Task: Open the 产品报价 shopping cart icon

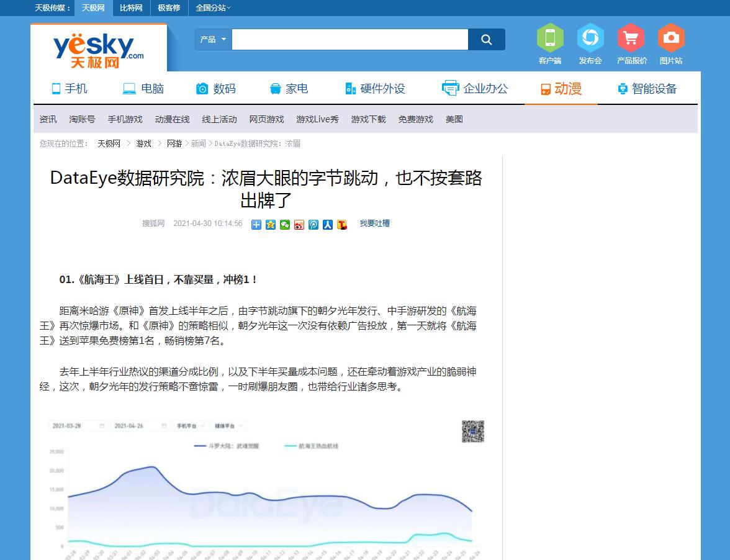Action: (631, 43)
